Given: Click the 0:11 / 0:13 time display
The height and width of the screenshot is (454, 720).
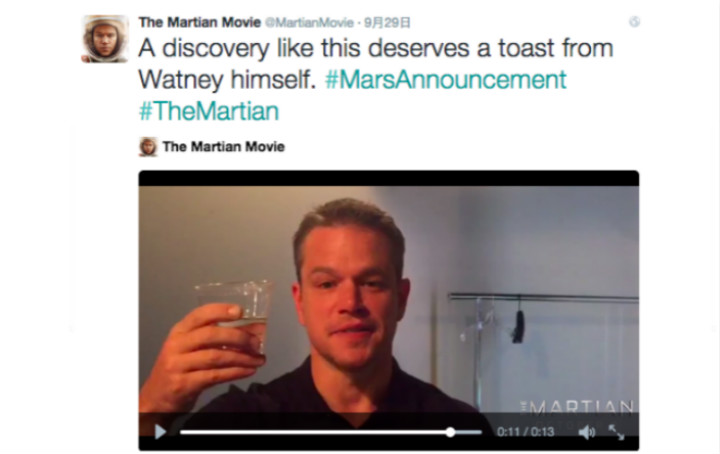Looking at the screenshot, I should point(525,432).
